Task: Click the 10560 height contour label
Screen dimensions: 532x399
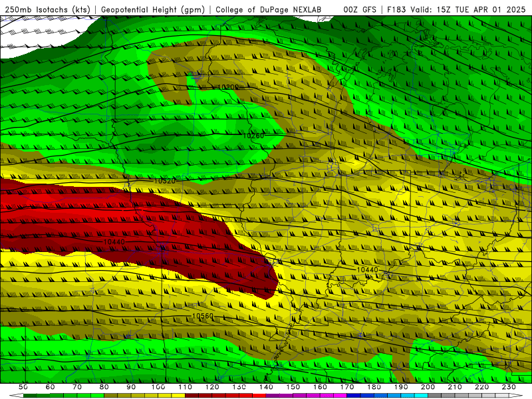Action: (x=203, y=316)
